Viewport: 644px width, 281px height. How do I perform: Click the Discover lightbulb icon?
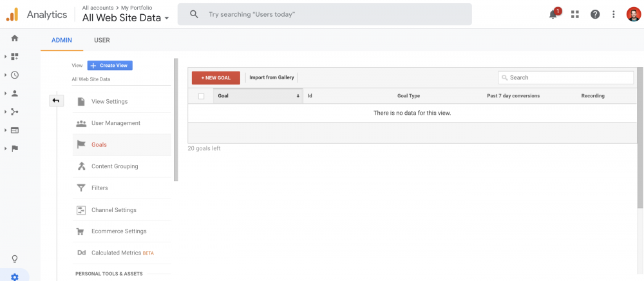point(15,259)
